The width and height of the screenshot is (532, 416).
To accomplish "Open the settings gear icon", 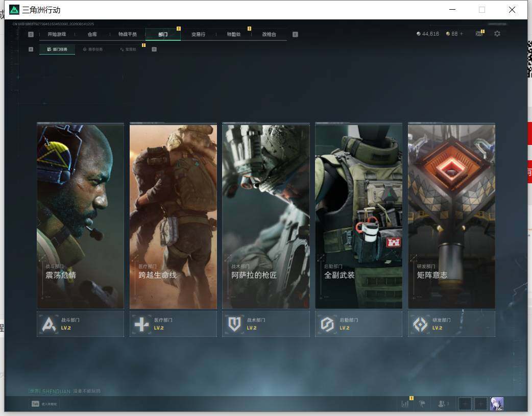I will point(497,34).
